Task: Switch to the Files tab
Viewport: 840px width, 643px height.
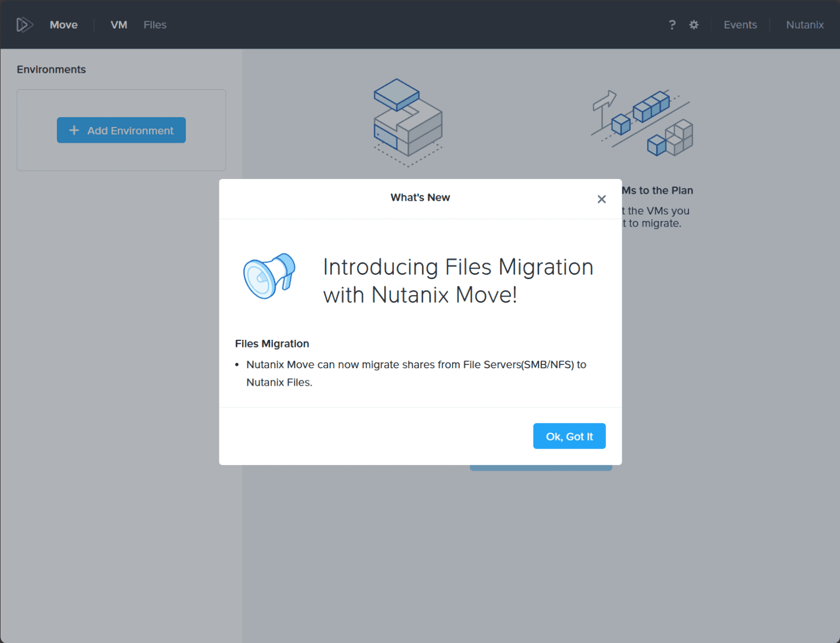Action: (155, 25)
